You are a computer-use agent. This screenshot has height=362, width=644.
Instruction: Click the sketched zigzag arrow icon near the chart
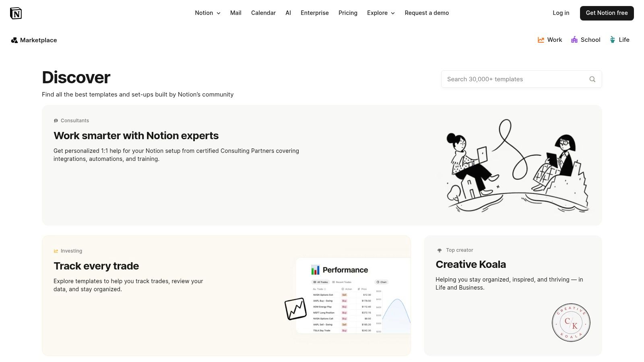[x=296, y=308]
